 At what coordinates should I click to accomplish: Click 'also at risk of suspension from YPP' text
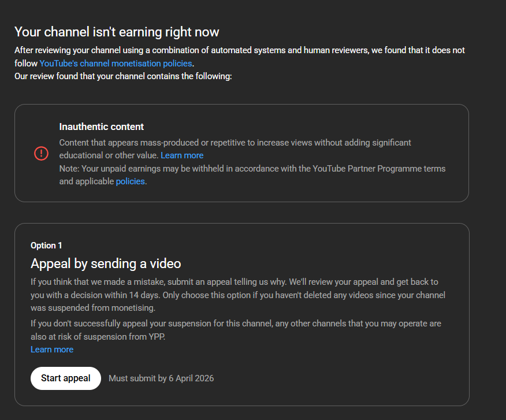pos(98,337)
